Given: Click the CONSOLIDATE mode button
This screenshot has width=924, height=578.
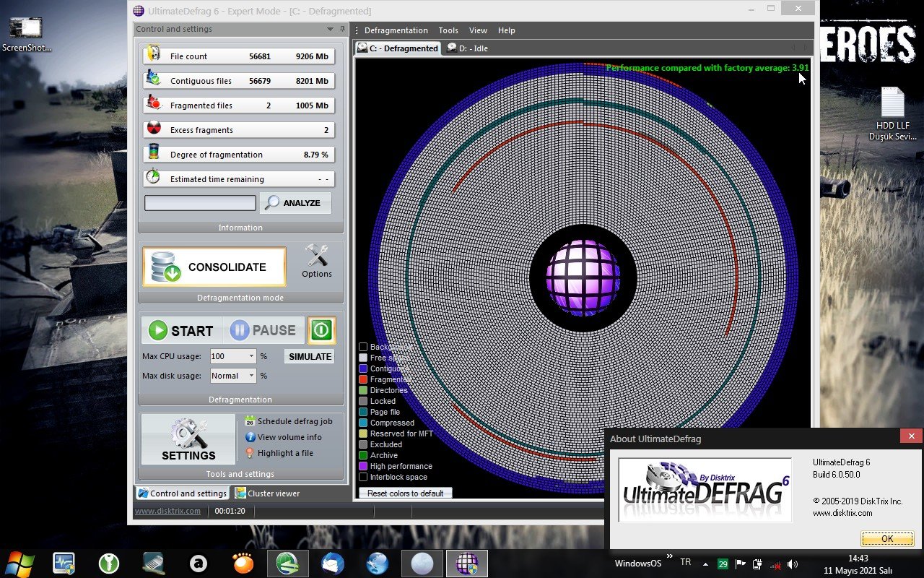Looking at the screenshot, I should [214, 267].
